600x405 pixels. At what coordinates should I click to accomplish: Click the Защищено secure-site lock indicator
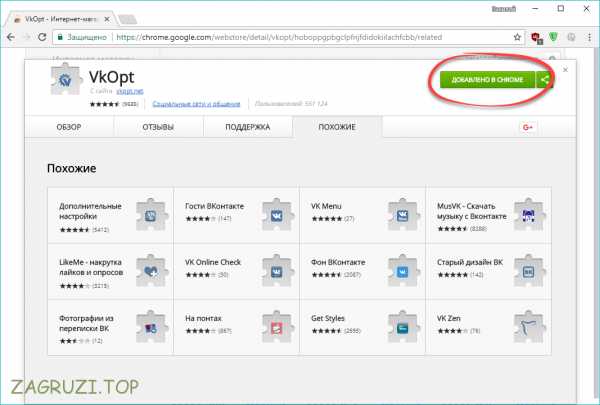tap(82, 37)
